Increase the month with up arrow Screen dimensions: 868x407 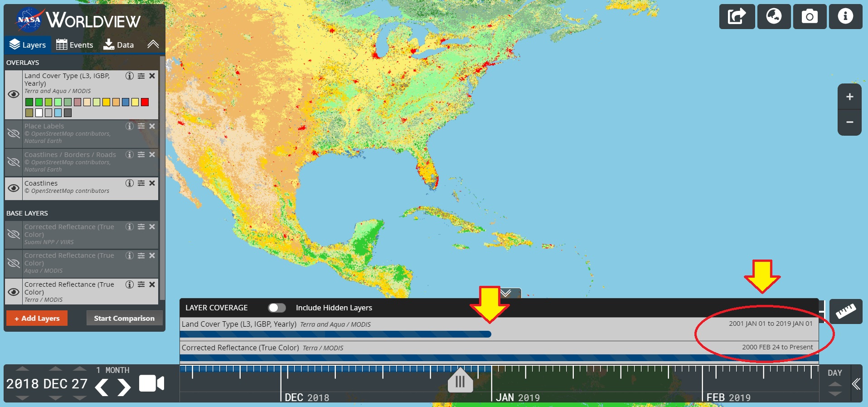(x=55, y=369)
